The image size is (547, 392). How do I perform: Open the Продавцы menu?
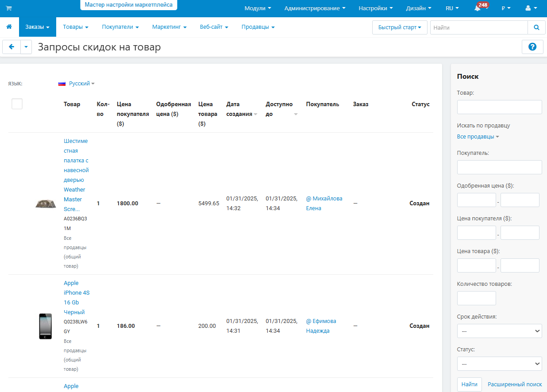(x=258, y=27)
